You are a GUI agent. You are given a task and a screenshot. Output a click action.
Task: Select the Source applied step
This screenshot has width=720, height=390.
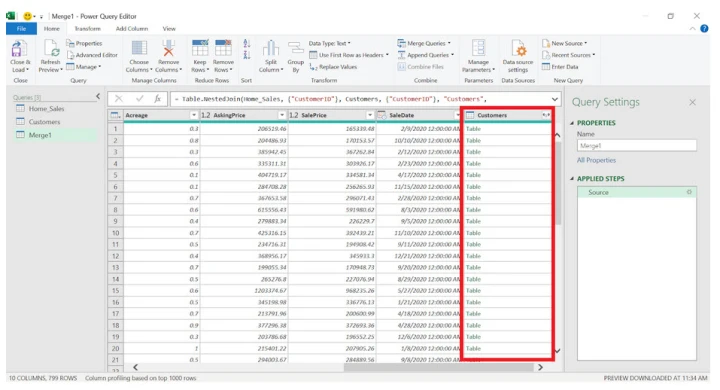[636, 192]
